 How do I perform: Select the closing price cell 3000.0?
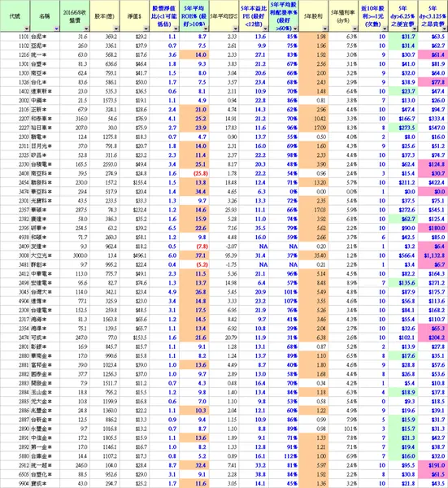(x=75, y=255)
